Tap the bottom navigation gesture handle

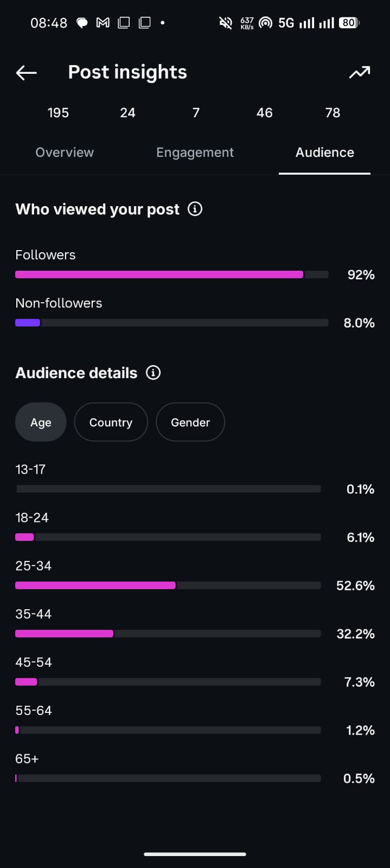pyautogui.click(x=195, y=854)
